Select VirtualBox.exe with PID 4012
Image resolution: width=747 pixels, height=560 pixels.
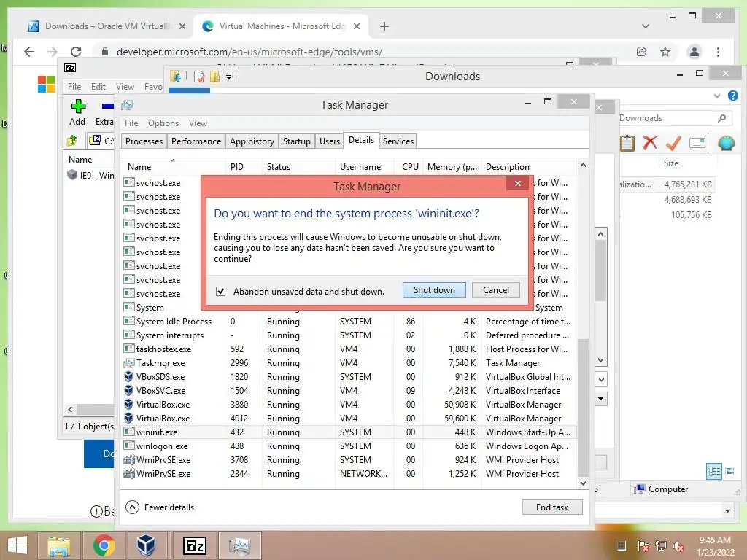pyautogui.click(x=348, y=419)
